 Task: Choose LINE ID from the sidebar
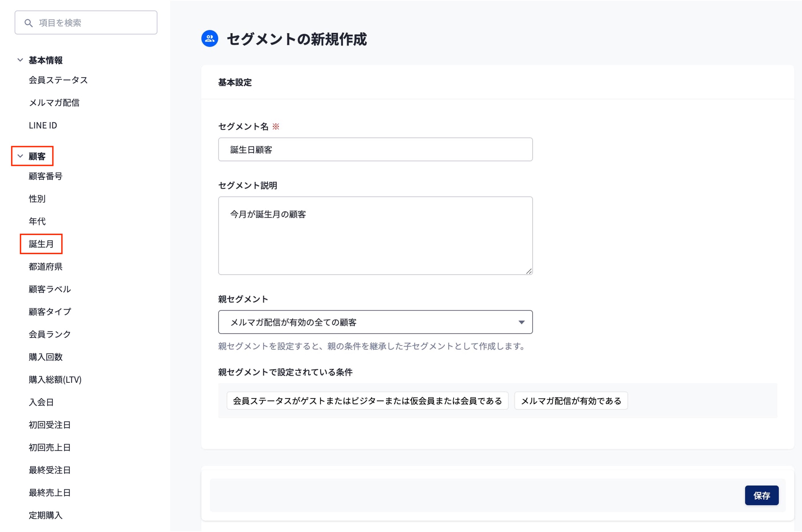coord(43,126)
